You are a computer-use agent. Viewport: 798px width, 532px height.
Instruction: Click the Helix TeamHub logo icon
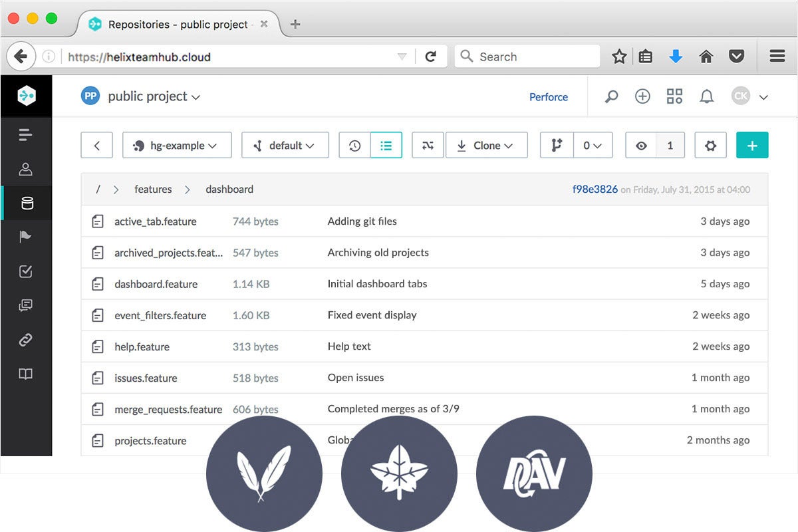coord(26,96)
